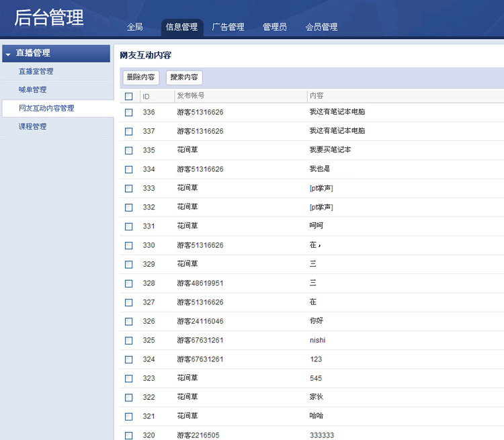
Task: Check the box for row ID 336
Action: (129, 112)
